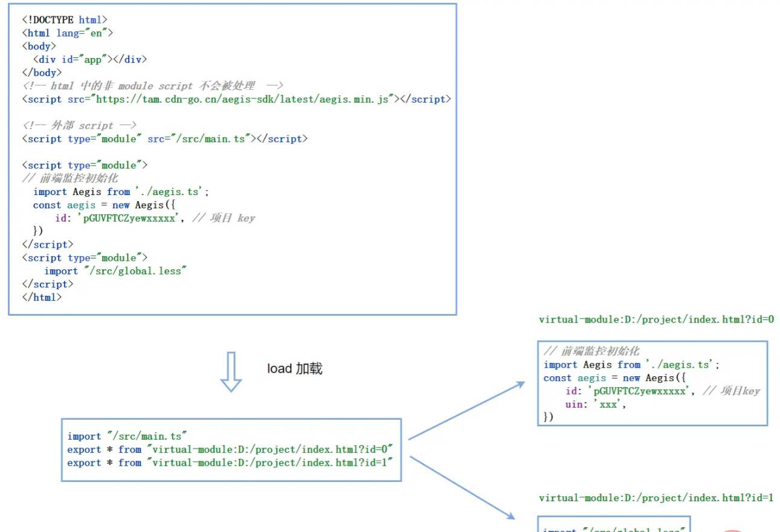Select 'import "/src/main.ts"' in load result box

coord(127,436)
